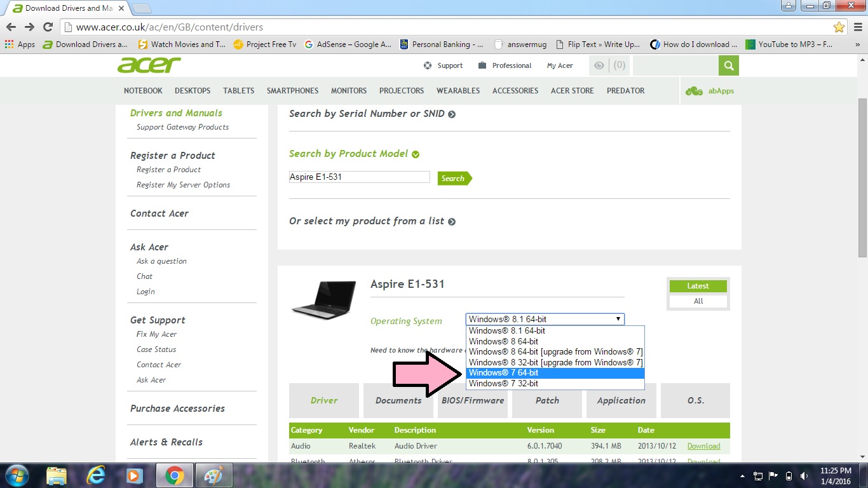The image size is (868, 488).
Task: Click the eye recently viewed icon
Action: pos(599,65)
